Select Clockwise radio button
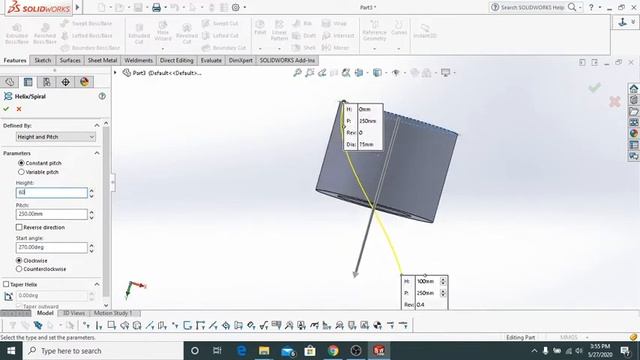640x360 pixels. [19, 260]
